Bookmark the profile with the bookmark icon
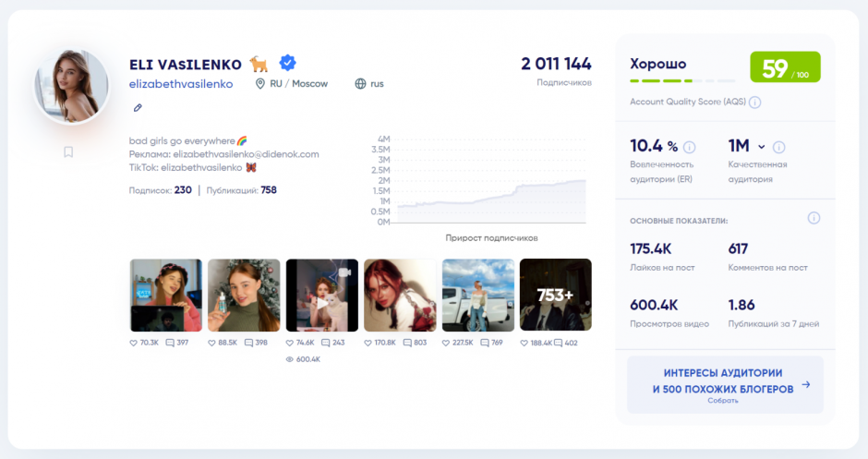 coord(68,151)
